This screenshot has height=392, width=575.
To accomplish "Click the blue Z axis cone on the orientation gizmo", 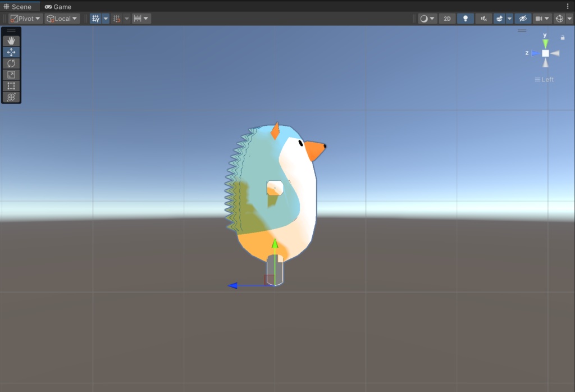I will [x=536, y=53].
